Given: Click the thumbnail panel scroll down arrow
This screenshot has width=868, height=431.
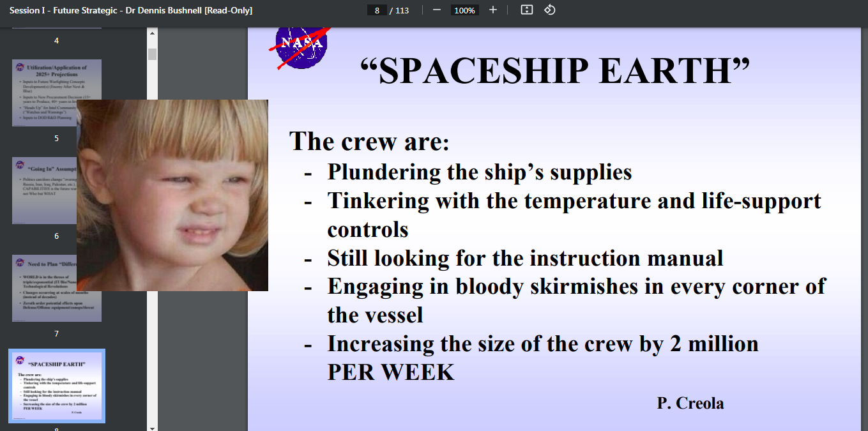Looking at the screenshot, I should coord(152,427).
